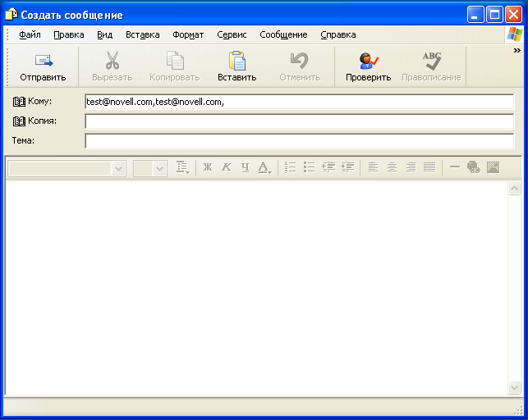Open address book beside Копия
This screenshot has height=420, width=528.
[19, 121]
